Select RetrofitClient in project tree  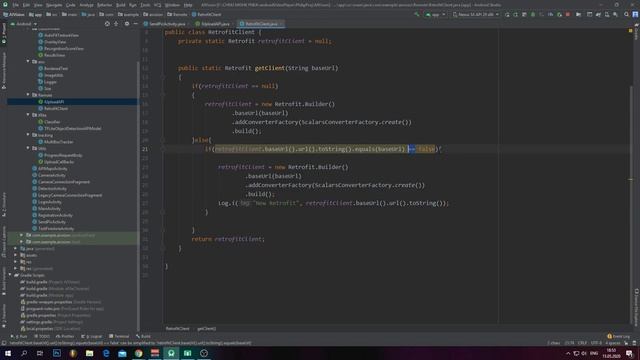pyautogui.click(x=56, y=109)
